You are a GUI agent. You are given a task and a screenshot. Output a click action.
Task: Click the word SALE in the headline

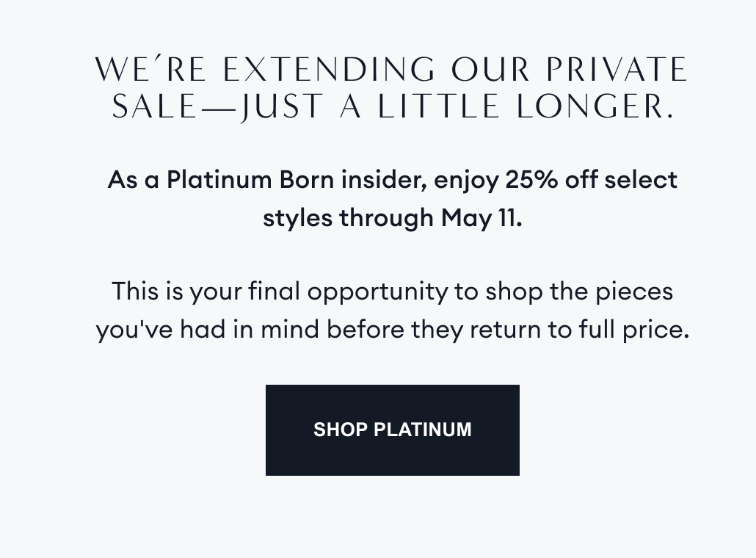click(154, 107)
